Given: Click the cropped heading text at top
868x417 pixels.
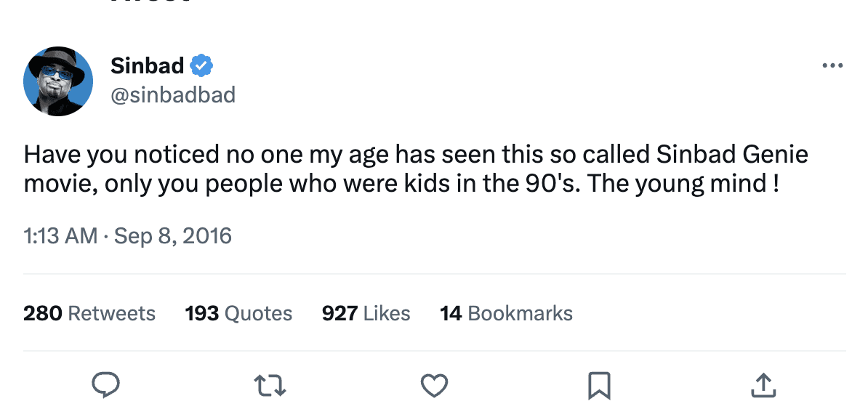Looking at the screenshot, I should 151,2.
